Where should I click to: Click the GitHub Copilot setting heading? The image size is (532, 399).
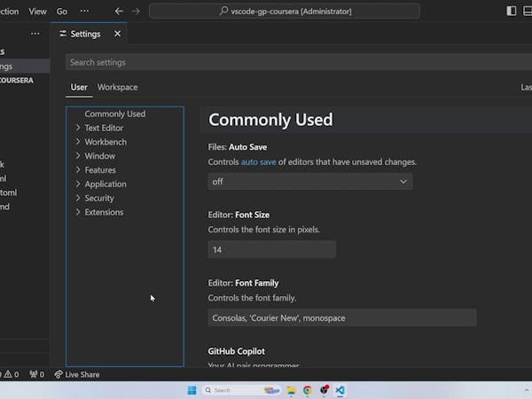[237, 351]
